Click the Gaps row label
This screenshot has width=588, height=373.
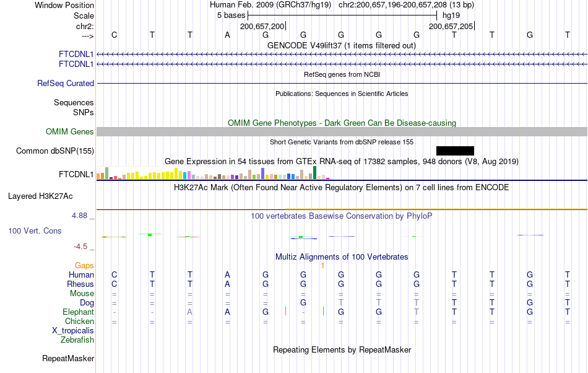coord(84,265)
